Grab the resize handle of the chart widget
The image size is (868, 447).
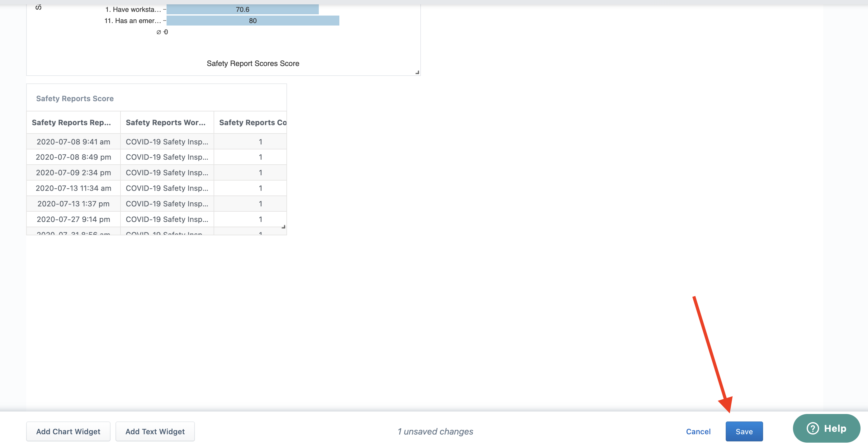pos(417,72)
